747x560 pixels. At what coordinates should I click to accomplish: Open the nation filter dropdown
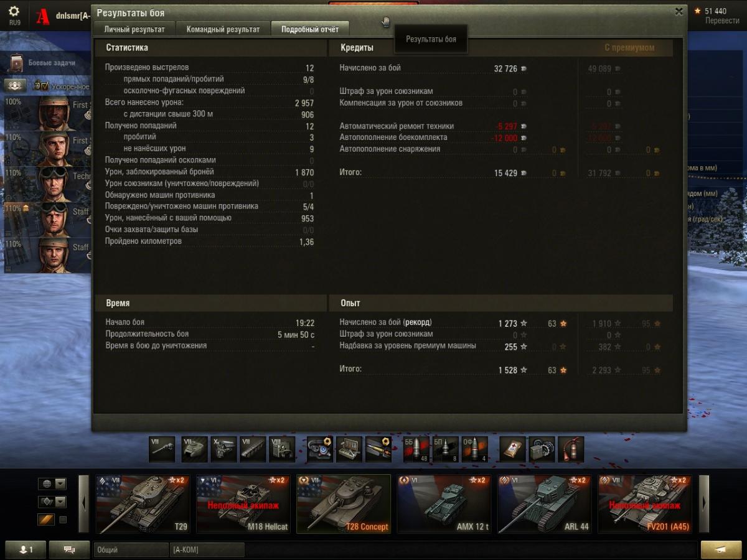click(52, 483)
